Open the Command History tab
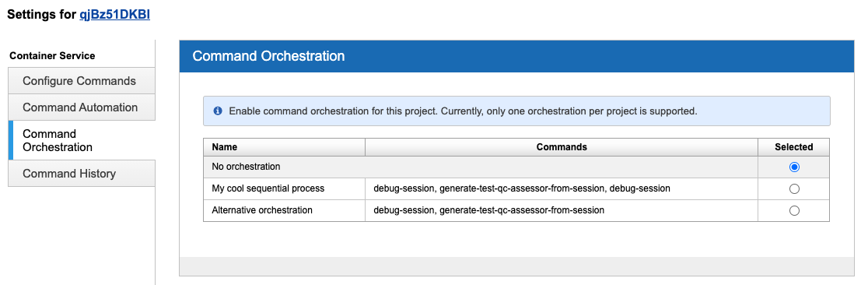868x285 pixels. (82, 174)
